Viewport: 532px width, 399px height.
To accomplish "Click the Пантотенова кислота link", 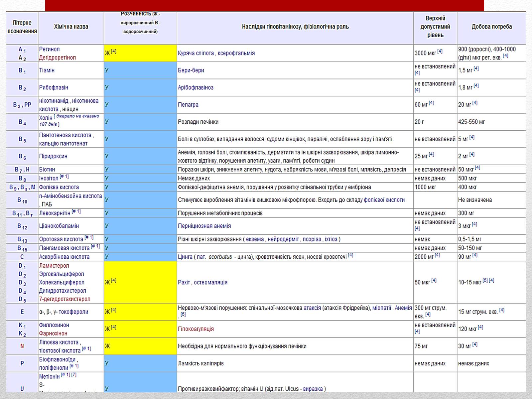I will [65, 135].
